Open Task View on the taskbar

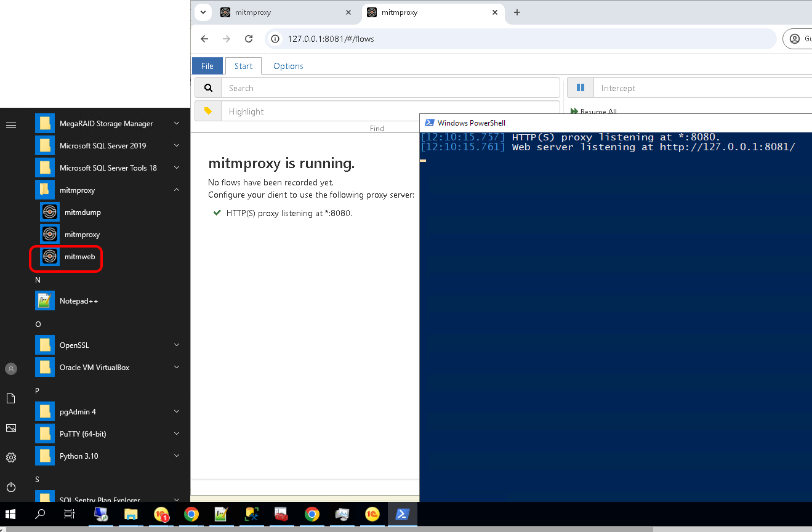(70, 514)
